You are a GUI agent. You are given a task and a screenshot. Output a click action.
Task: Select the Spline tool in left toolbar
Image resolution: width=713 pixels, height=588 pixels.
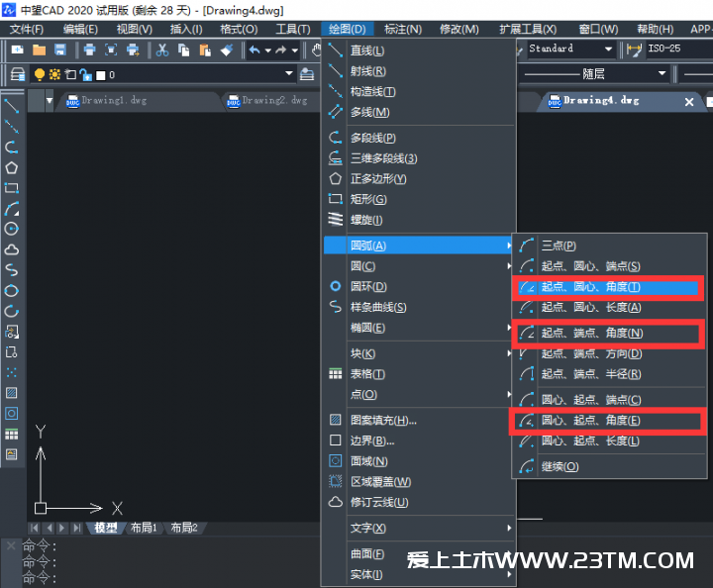[x=11, y=270]
